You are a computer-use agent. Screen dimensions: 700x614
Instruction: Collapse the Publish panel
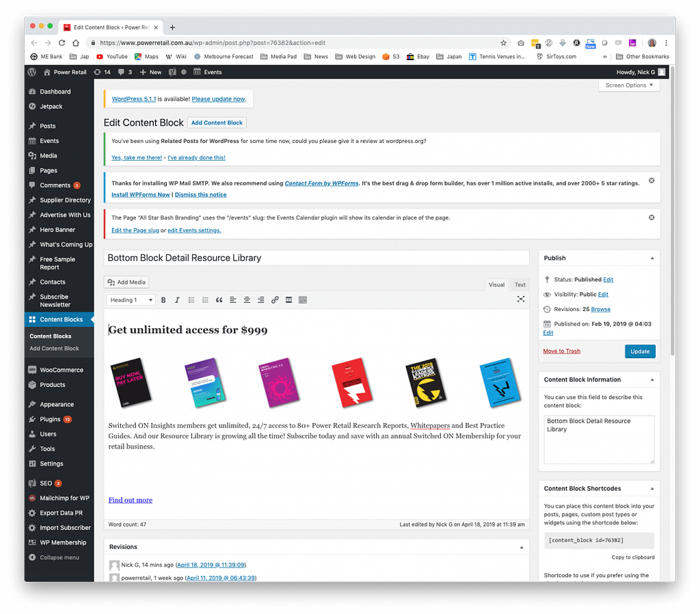[651, 258]
